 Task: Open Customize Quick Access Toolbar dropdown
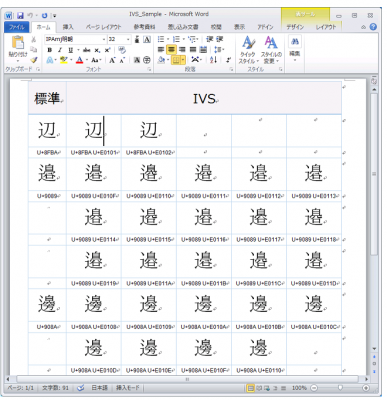[55, 16]
